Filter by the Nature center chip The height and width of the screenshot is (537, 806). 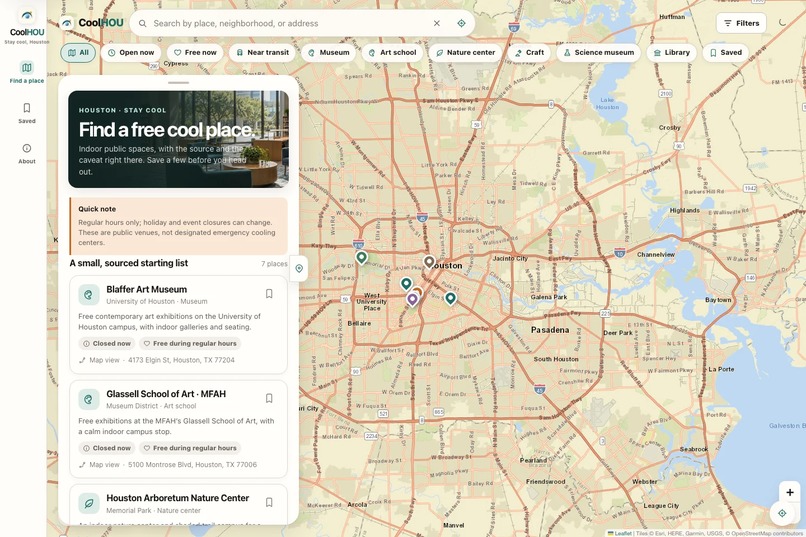[x=465, y=52]
